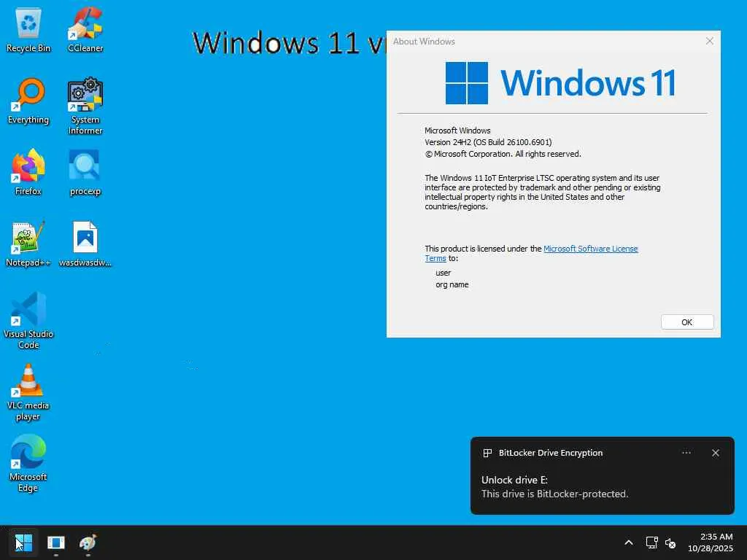Click the BitLocker Drive Encryption notification title

click(x=550, y=453)
